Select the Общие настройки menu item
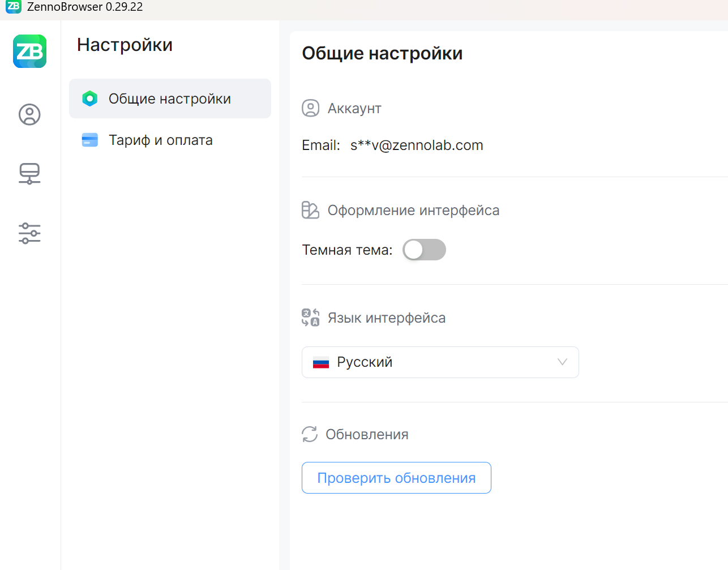 click(x=170, y=98)
